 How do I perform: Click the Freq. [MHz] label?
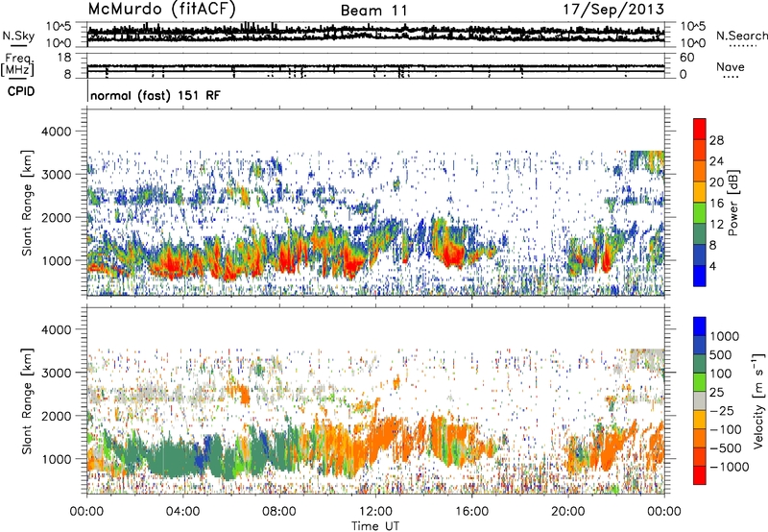[18, 65]
